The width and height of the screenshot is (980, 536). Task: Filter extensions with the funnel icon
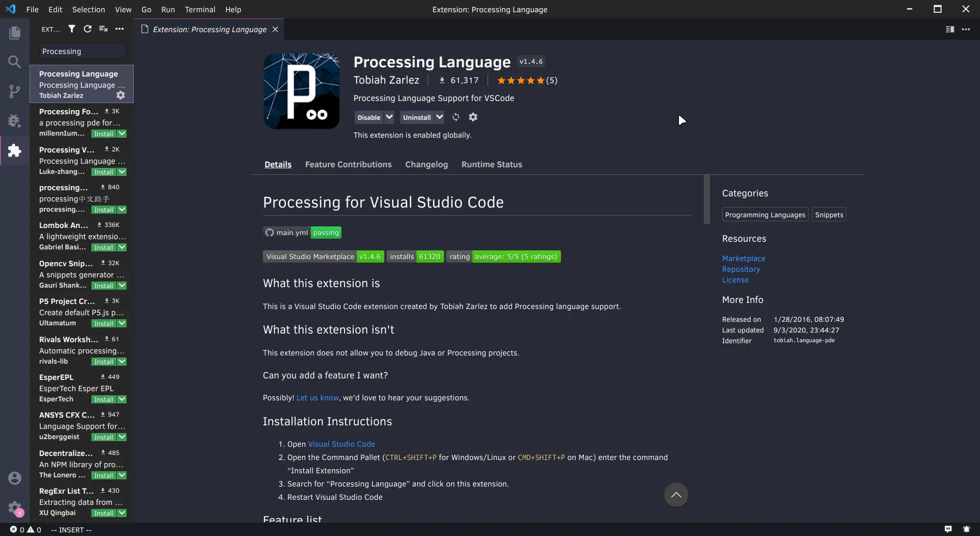(71, 29)
